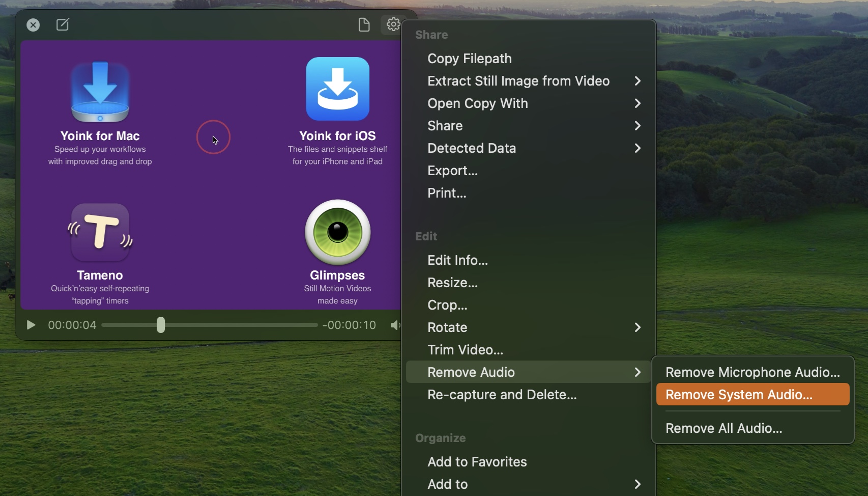This screenshot has width=868, height=496.
Task: Click the Tameno title text
Action: (x=100, y=275)
